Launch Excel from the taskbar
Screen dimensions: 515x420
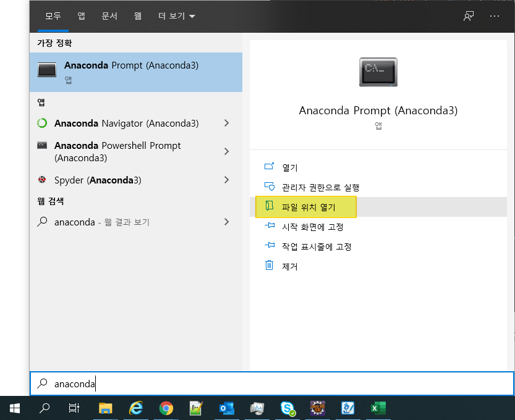378,408
